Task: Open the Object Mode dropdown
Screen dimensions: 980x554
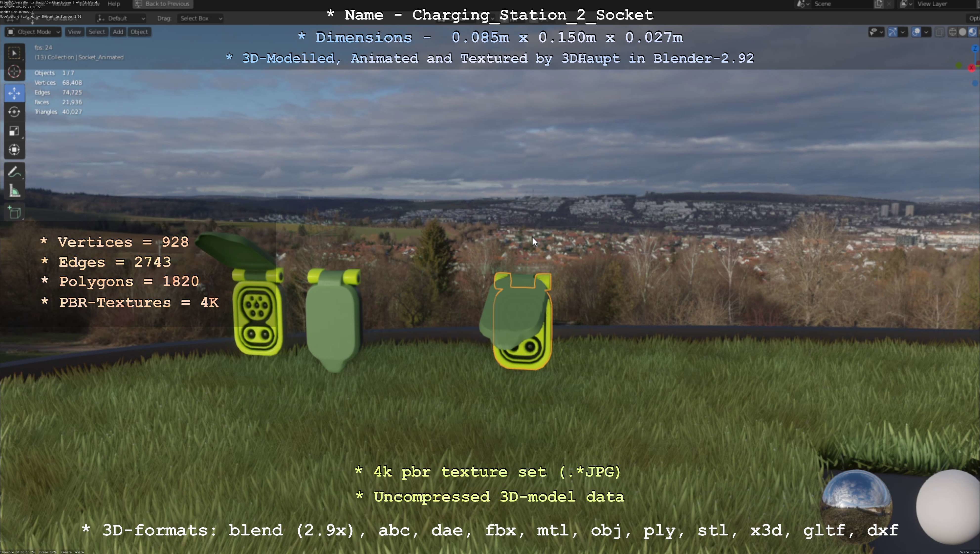Action: point(33,32)
